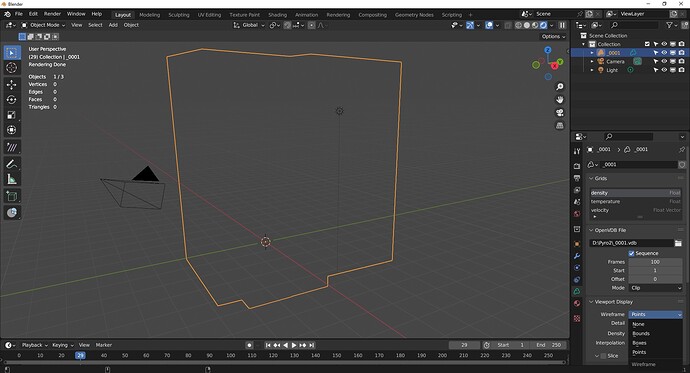Collapse the OpenVDB File panel

(x=591, y=230)
